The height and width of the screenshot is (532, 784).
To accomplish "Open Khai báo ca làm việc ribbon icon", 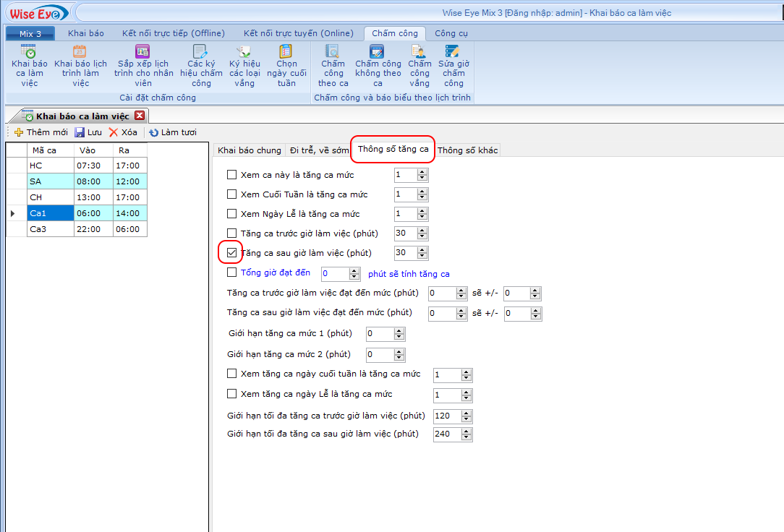I will click(29, 52).
